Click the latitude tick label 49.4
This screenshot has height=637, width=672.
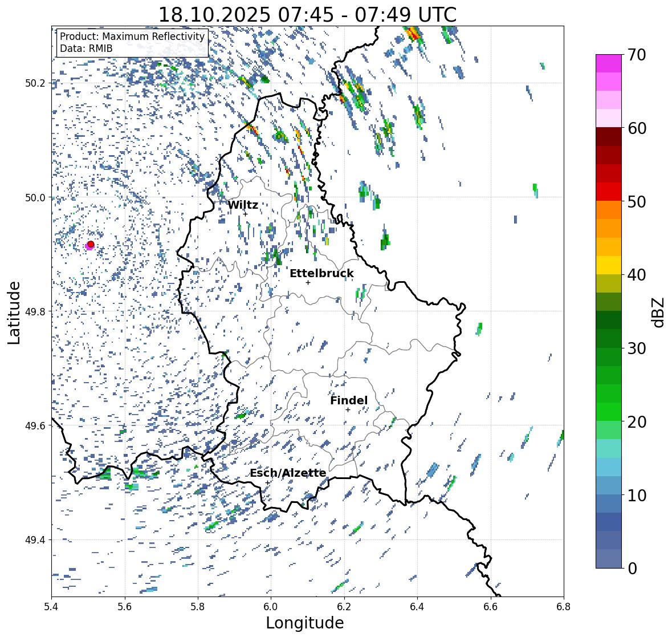[x=35, y=540]
